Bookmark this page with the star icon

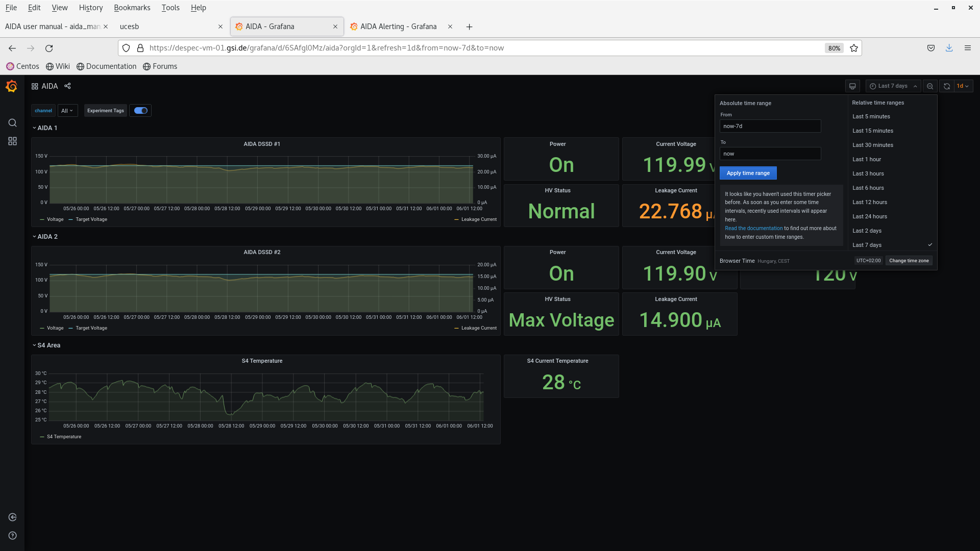coord(854,48)
